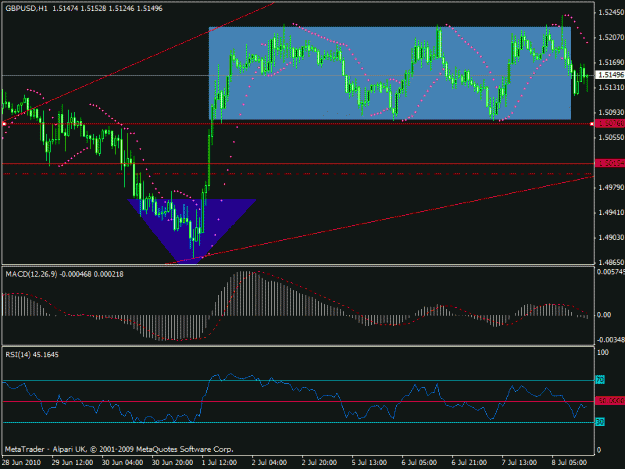Click price scale value 1.52070
The image size is (625, 469).
click(611, 37)
